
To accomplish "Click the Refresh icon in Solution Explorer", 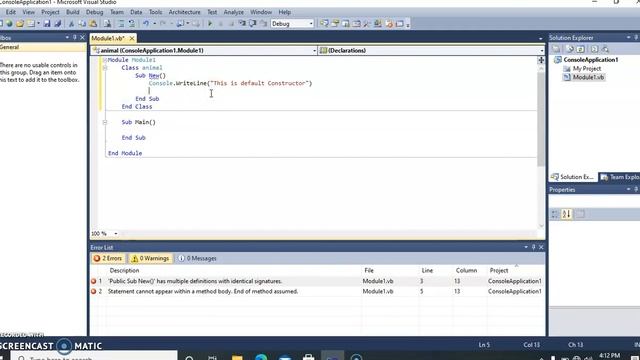I will tap(581, 49).
